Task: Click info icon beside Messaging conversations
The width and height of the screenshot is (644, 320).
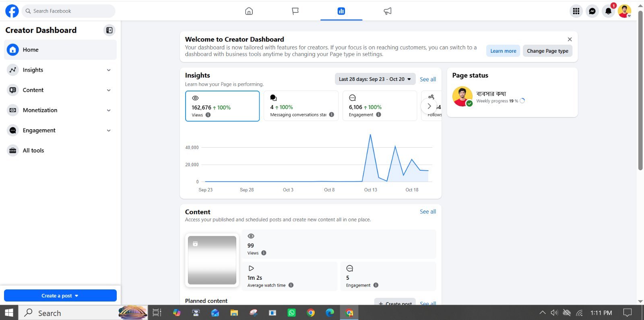Action: tap(332, 114)
